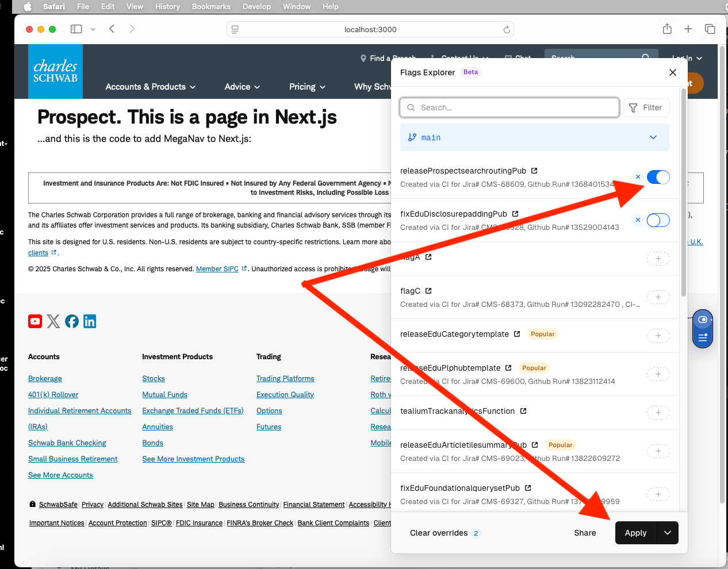The image size is (728, 569).
Task: Add override for the flagC flag
Action: [x=658, y=297]
